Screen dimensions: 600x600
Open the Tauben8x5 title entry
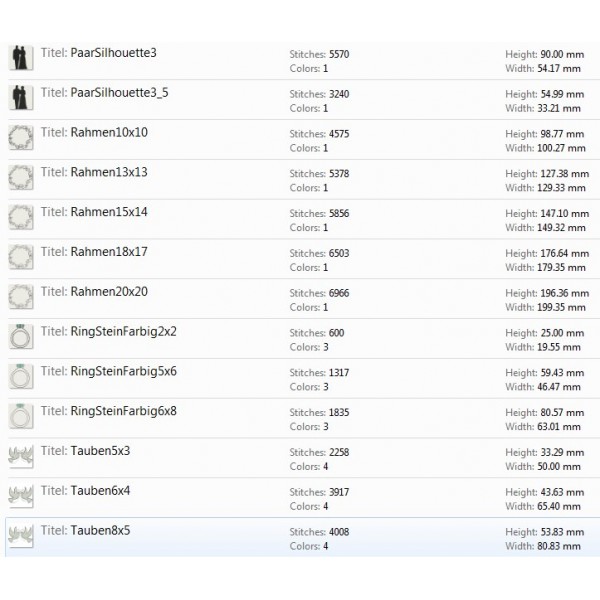point(100,530)
